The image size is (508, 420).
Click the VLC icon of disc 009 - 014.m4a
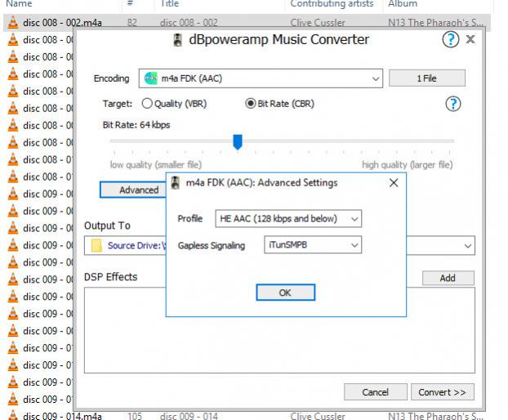click(12, 416)
